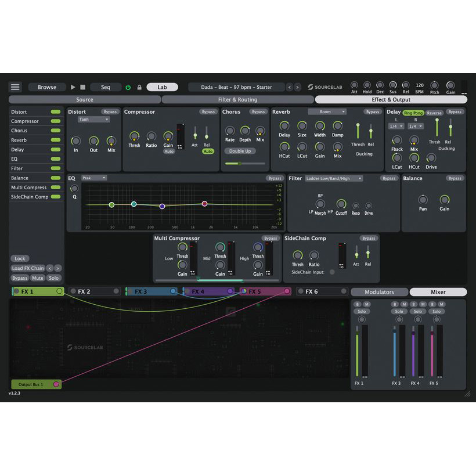This screenshot has width=476, height=476.
Task: Go to next preset arrow
Action: click(x=297, y=88)
